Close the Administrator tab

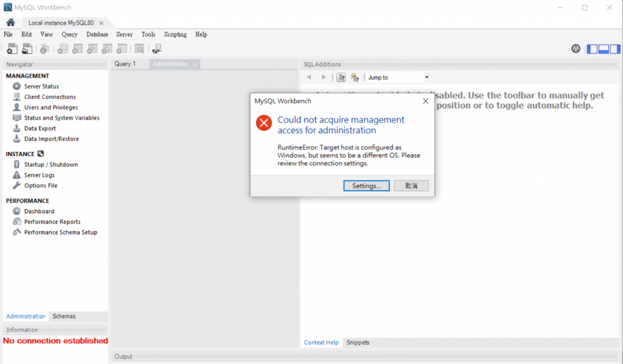coord(195,64)
